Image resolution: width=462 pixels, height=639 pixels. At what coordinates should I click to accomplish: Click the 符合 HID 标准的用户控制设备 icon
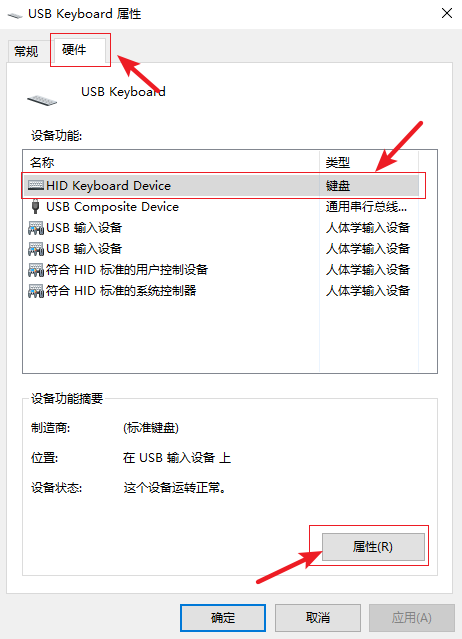[x=36, y=270]
